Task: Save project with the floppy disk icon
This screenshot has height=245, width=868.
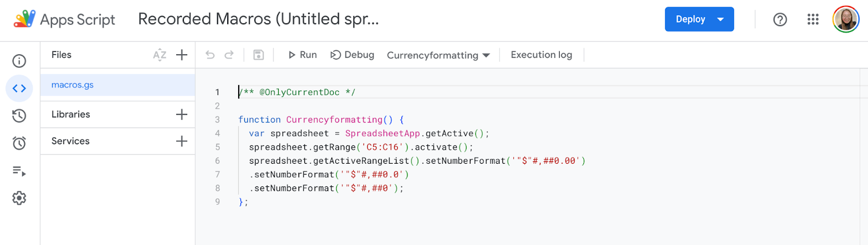Action: [259, 55]
